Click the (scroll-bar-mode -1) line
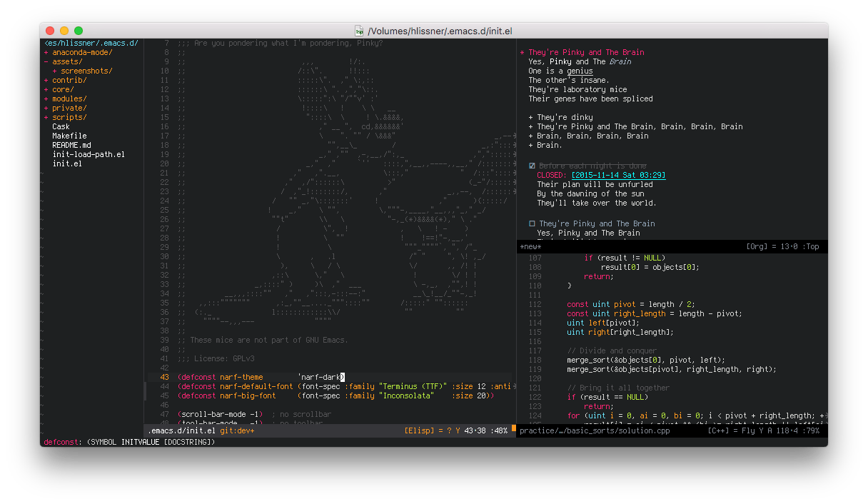Image resolution: width=868 pixels, height=504 pixels. [220, 414]
